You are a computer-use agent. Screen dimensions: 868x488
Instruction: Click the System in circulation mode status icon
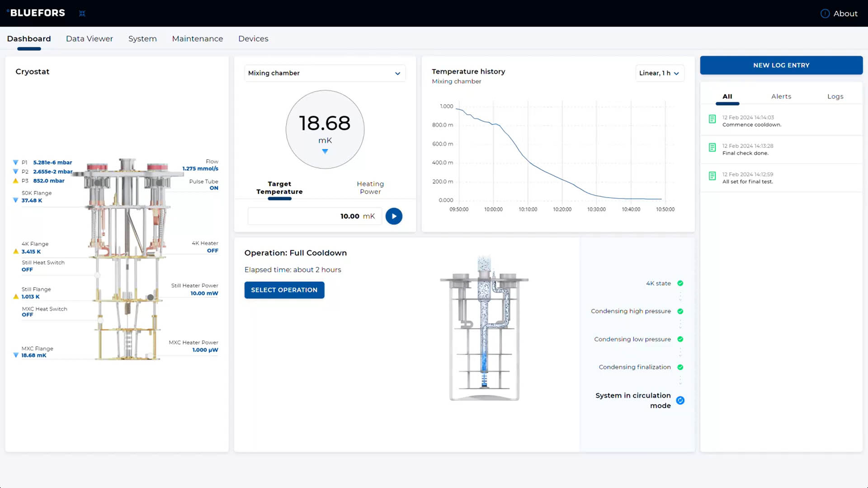pyautogui.click(x=680, y=400)
